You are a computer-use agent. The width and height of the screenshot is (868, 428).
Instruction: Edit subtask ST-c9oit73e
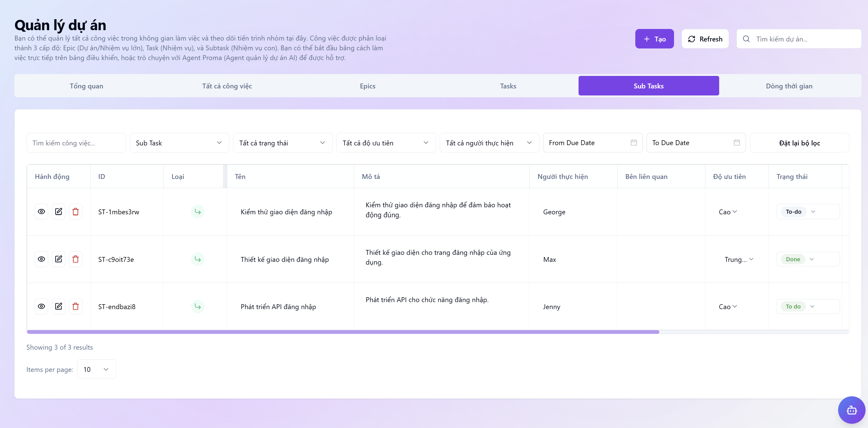(59, 259)
